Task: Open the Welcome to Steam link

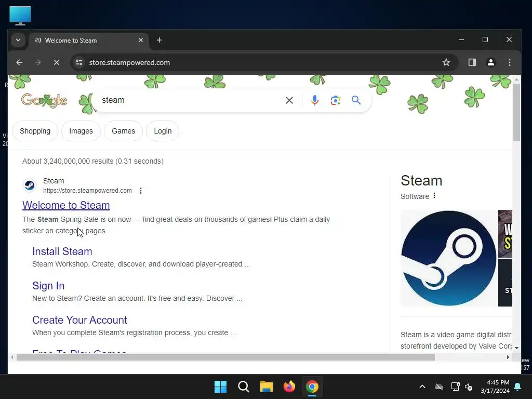Action: pos(66,205)
